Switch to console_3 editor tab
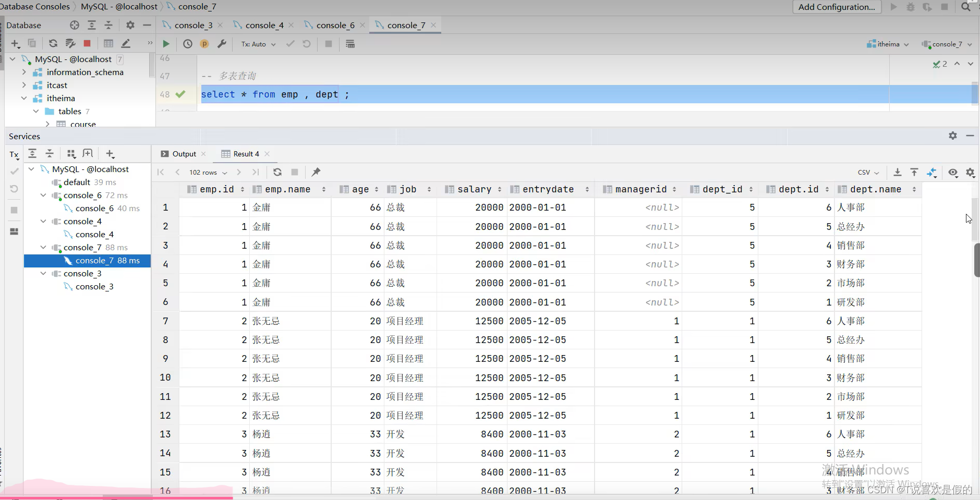This screenshot has height=500, width=980. click(x=192, y=25)
